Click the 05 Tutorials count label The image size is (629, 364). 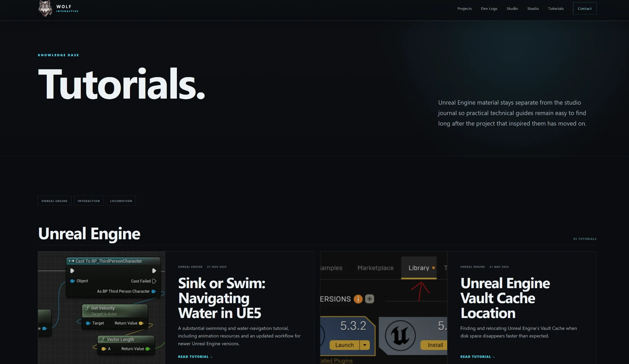(585, 239)
